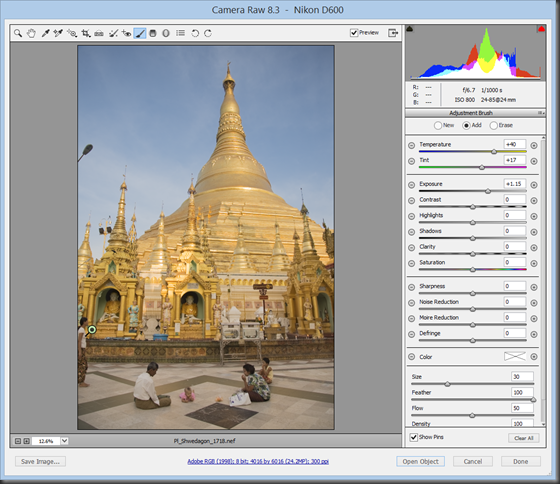Select the Radial Filter tool
The width and height of the screenshot is (560, 484).
pyautogui.click(x=166, y=33)
